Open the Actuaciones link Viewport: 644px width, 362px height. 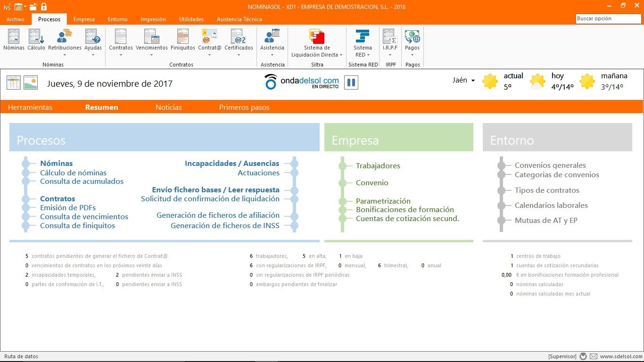[x=258, y=173]
